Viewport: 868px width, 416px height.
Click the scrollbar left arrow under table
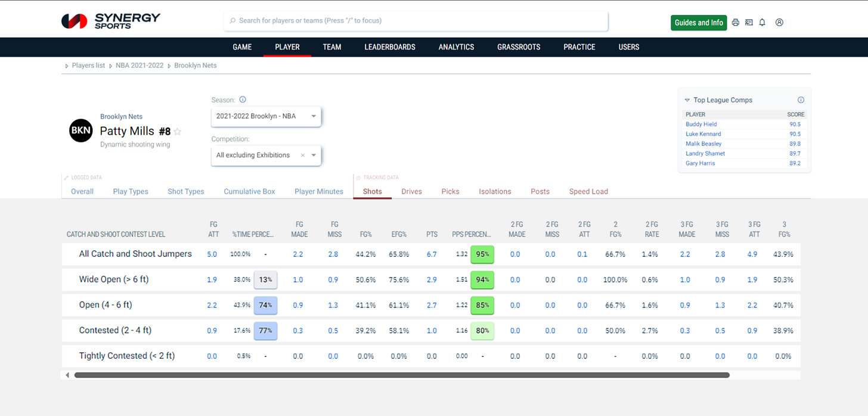tap(67, 375)
